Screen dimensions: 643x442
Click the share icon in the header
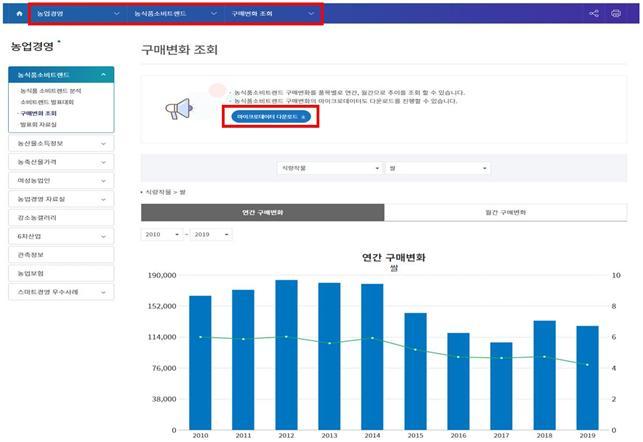(x=594, y=14)
